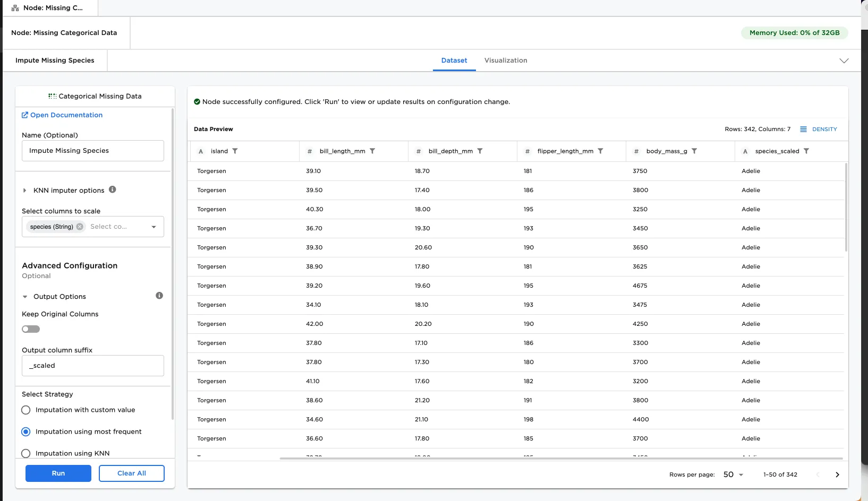This screenshot has width=868, height=501.
Task: Filter the bill_length_mm column
Action: pos(372,151)
